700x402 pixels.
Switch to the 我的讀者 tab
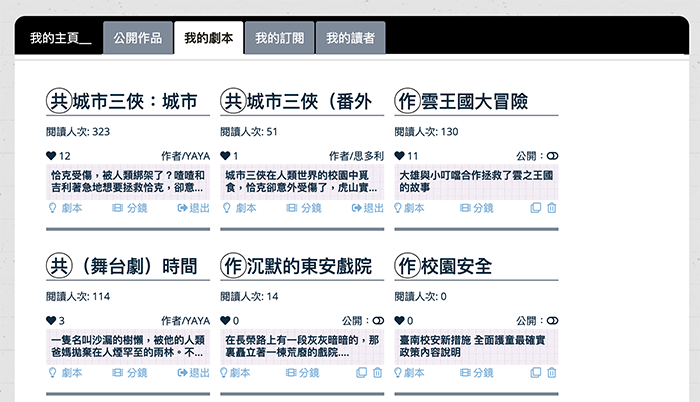350,38
